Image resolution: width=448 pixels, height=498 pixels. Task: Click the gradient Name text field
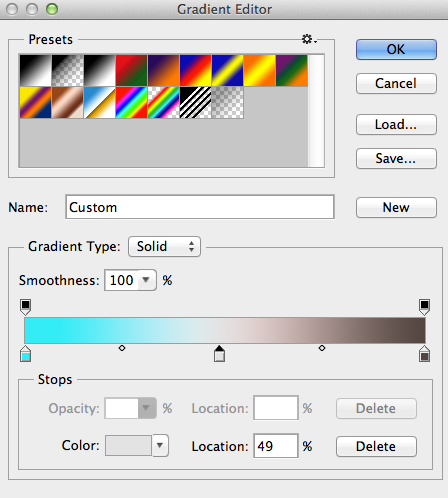[200, 207]
